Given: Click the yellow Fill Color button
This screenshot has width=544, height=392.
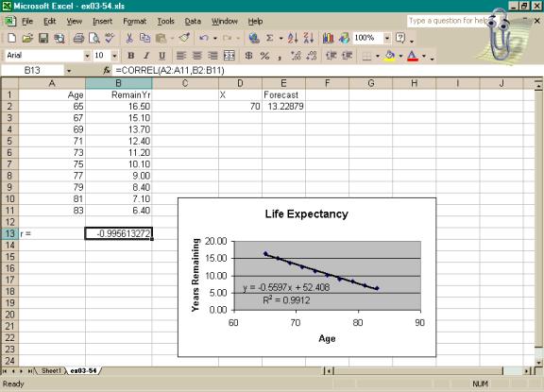Looking at the screenshot, I should (x=390, y=56).
